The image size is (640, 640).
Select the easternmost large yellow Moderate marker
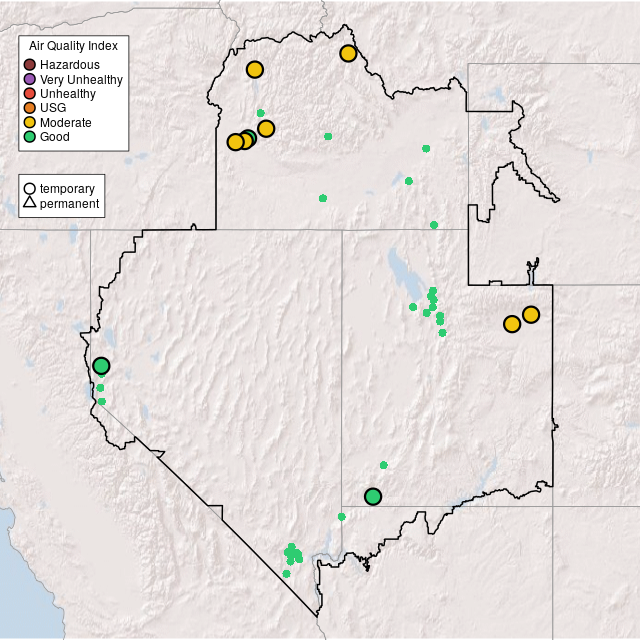point(531,315)
